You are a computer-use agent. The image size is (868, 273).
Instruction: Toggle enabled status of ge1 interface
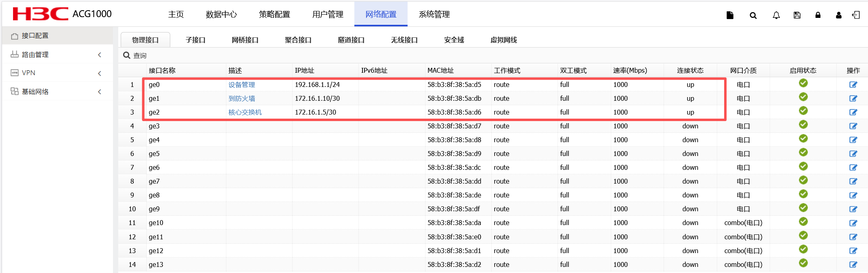tap(803, 97)
